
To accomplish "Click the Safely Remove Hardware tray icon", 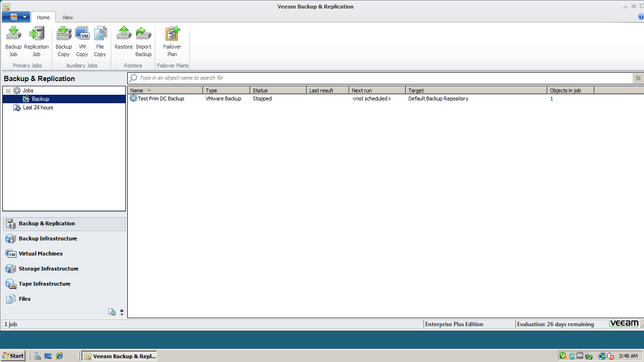I will [x=589, y=356].
